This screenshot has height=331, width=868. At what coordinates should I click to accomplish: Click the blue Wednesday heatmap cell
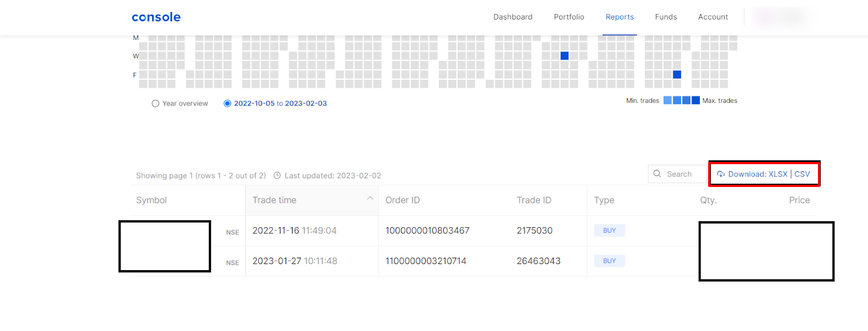(565, 56)
